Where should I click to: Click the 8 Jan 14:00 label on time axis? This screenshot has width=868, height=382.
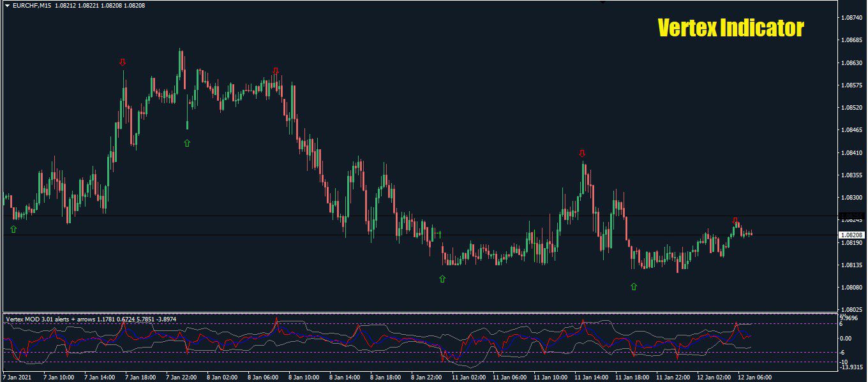click(x=347, y=377)
